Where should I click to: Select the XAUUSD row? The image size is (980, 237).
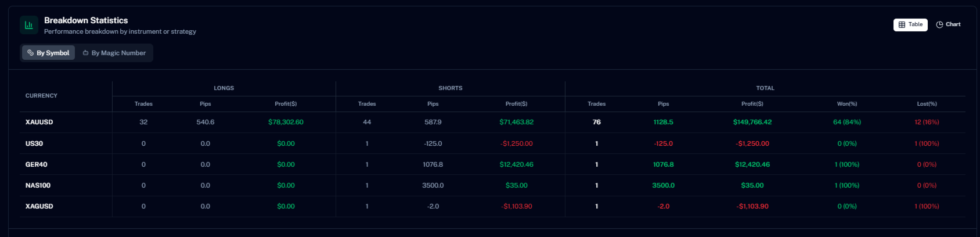click(x=492, y=122)
